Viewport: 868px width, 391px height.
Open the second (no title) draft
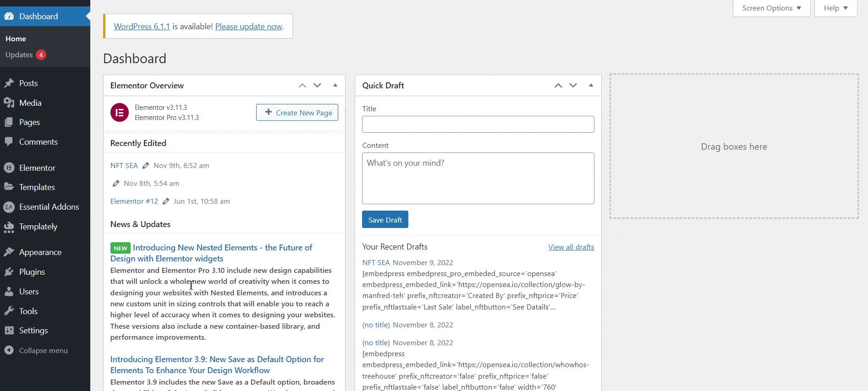[x=376, y=342]
